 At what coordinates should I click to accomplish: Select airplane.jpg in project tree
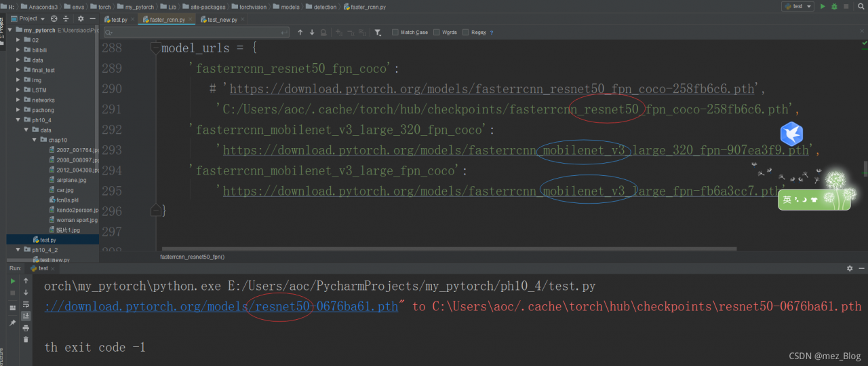[72, 180]
